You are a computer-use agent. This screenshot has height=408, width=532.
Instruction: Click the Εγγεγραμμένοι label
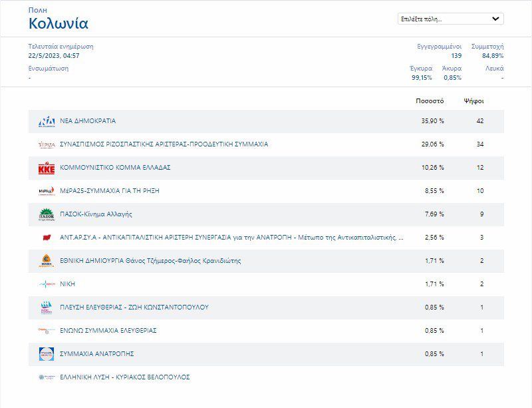click(x=440, y=47)
